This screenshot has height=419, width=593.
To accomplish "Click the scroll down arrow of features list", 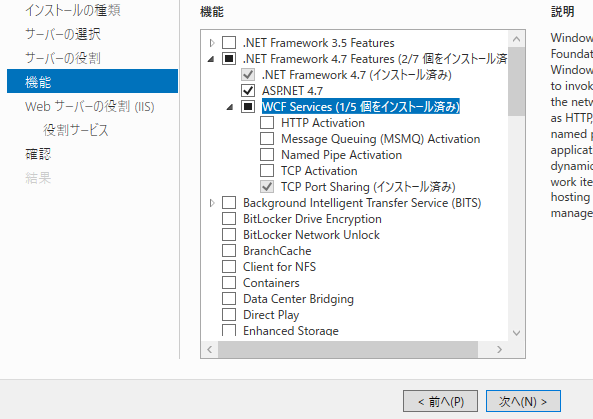I will click(x=517, y=333).
